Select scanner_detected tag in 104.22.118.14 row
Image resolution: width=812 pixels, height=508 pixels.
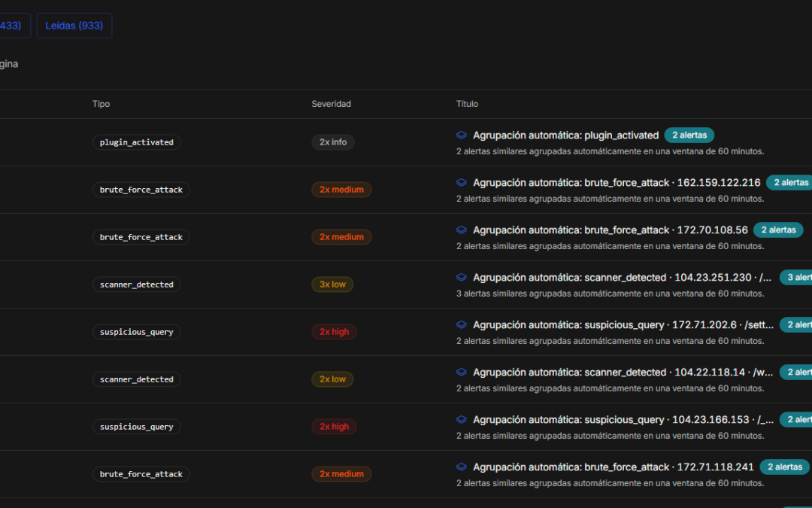pyautogui.click(x=137, y=379)
